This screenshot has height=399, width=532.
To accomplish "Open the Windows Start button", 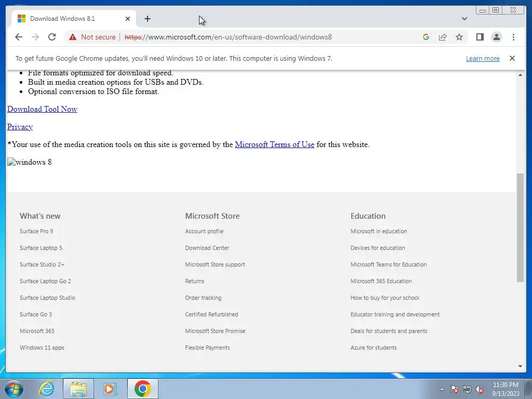I will pyautogui.click(x=14, y=389).
